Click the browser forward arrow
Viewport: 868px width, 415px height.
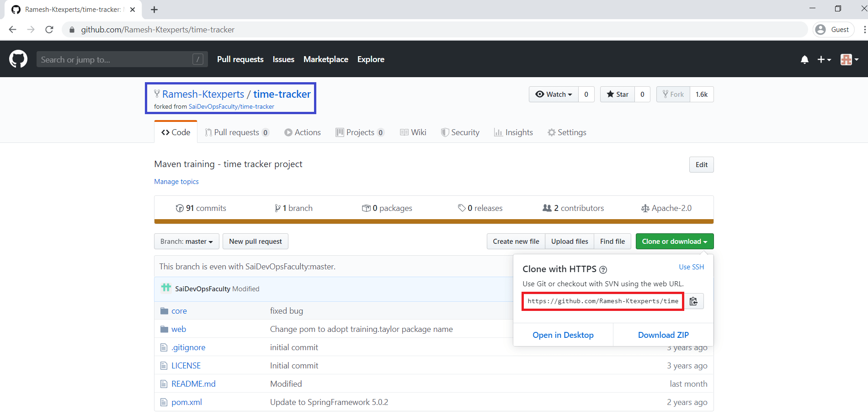click(31, 30)
